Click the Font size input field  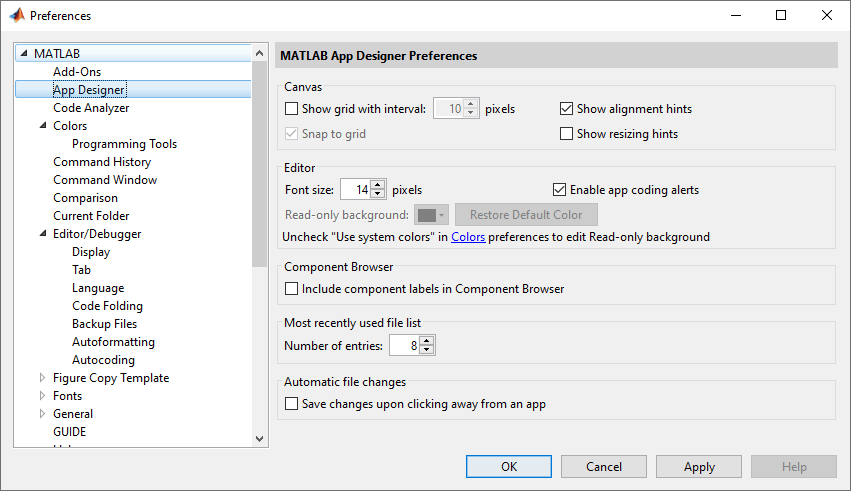click(355, 189)
